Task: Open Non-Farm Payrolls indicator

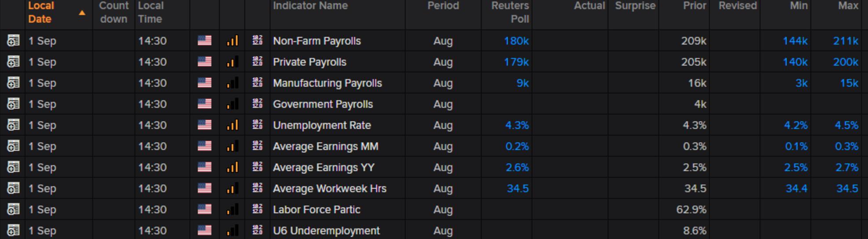Action: tap(317, 41)
